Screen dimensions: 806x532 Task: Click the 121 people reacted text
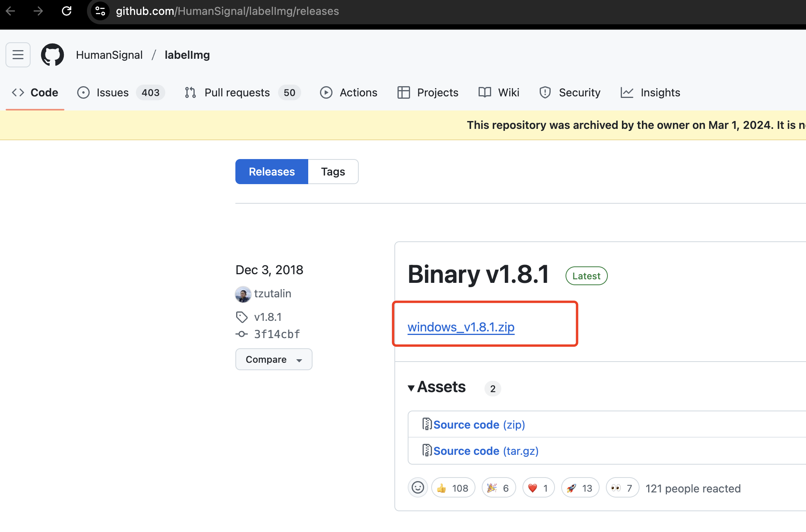[693, 489]
